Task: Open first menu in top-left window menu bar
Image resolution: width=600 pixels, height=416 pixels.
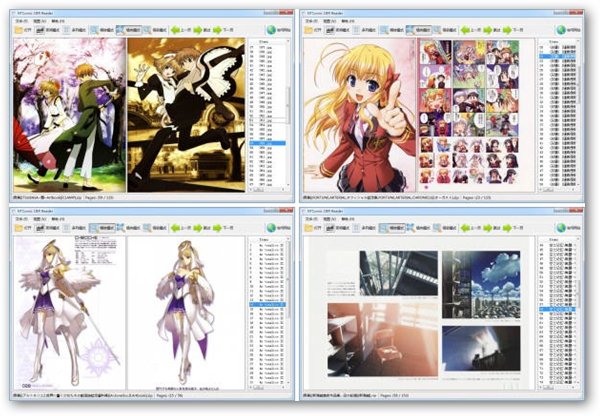Action: (x=21, y=21)
